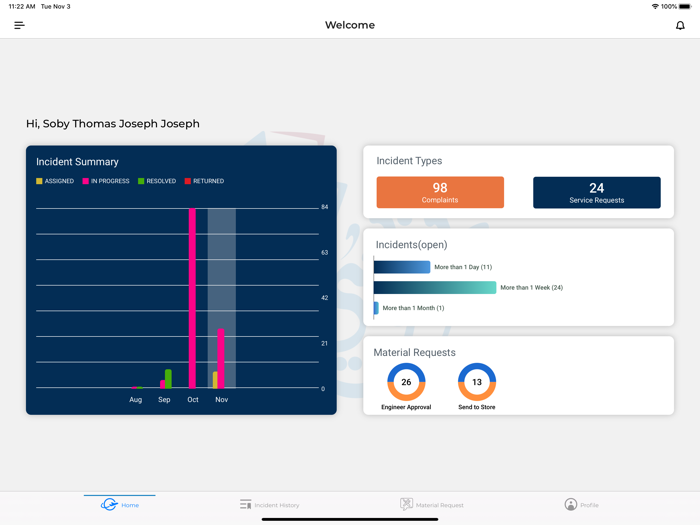Viewport: 700px width, 525px height.
Task: Toggle the ASSIGNED legend item
Action: (x=55, y=181)
